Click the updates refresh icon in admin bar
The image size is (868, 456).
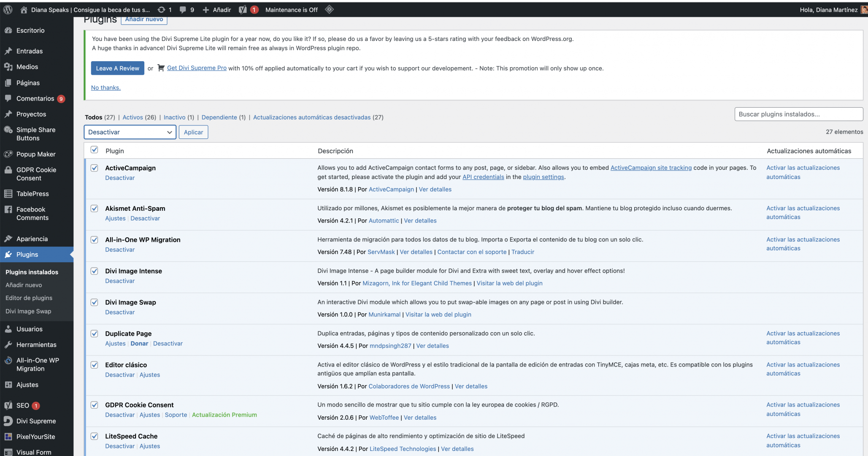pos(161,10)
